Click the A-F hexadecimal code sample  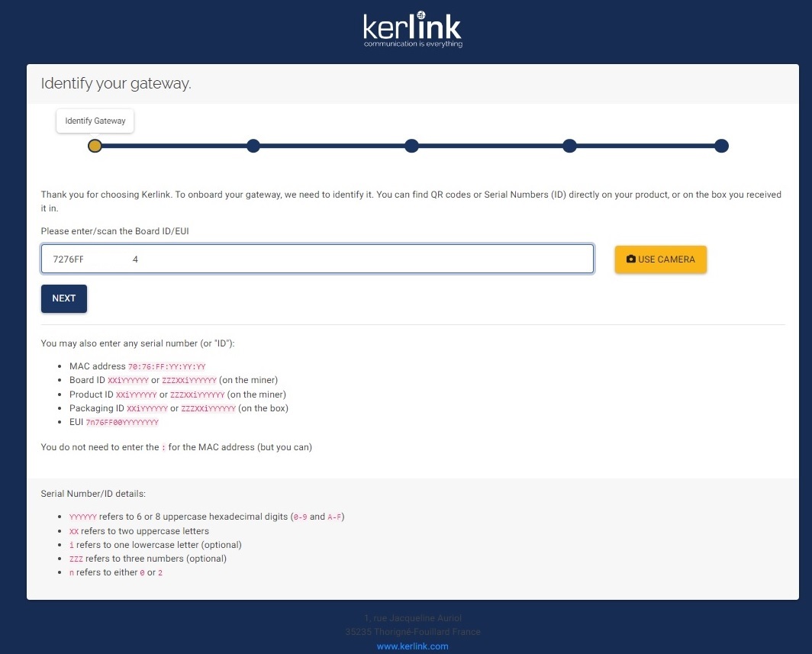coord(335,517)
